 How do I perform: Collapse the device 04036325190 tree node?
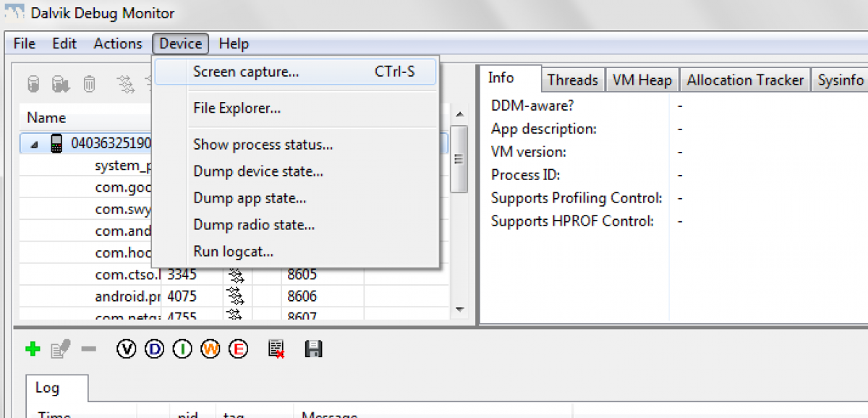click(35, 145)
